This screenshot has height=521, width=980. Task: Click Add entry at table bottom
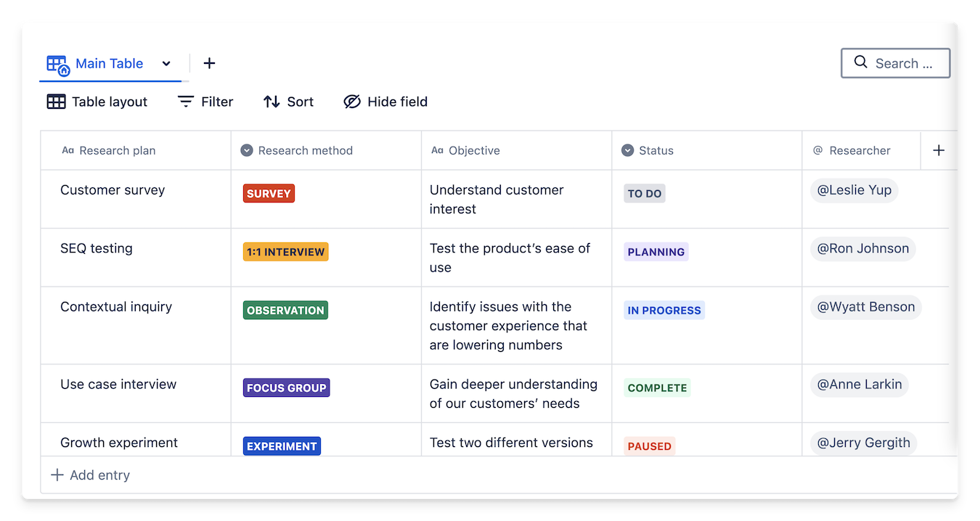(91, 475)
